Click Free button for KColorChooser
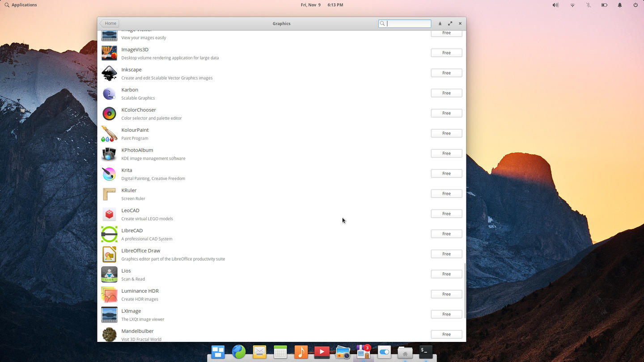The height and width of the screenshot is (362, 644). click(446, 113)
